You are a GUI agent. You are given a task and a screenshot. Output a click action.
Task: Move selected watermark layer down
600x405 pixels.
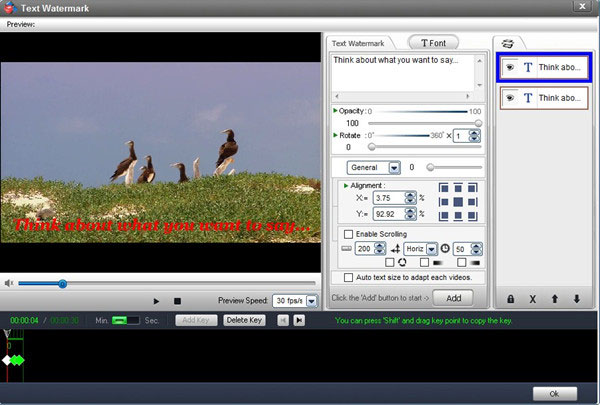[x=577, y=299]
